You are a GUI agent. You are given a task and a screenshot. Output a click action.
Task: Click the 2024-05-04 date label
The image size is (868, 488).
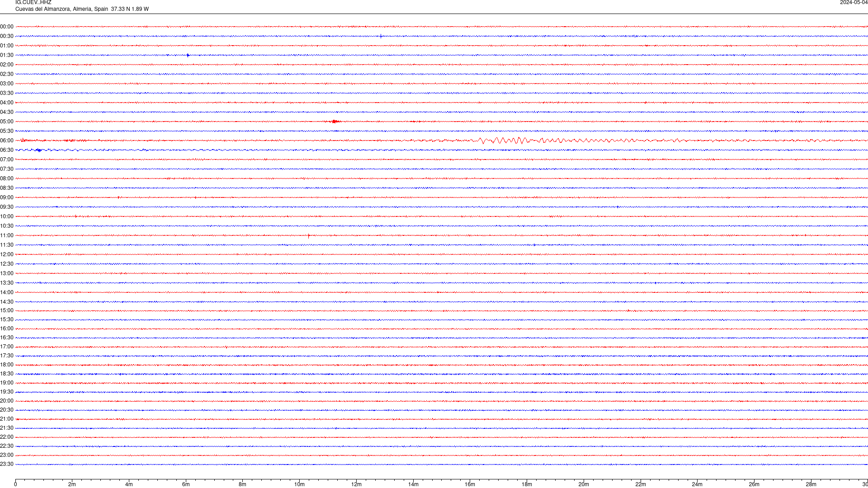click(854, 3)
